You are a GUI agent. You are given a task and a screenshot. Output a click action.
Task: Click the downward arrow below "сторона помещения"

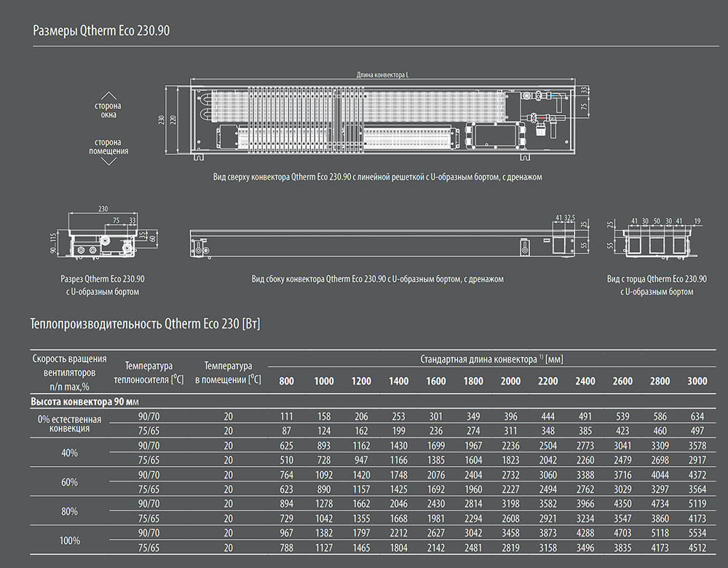tap(108, 162)
